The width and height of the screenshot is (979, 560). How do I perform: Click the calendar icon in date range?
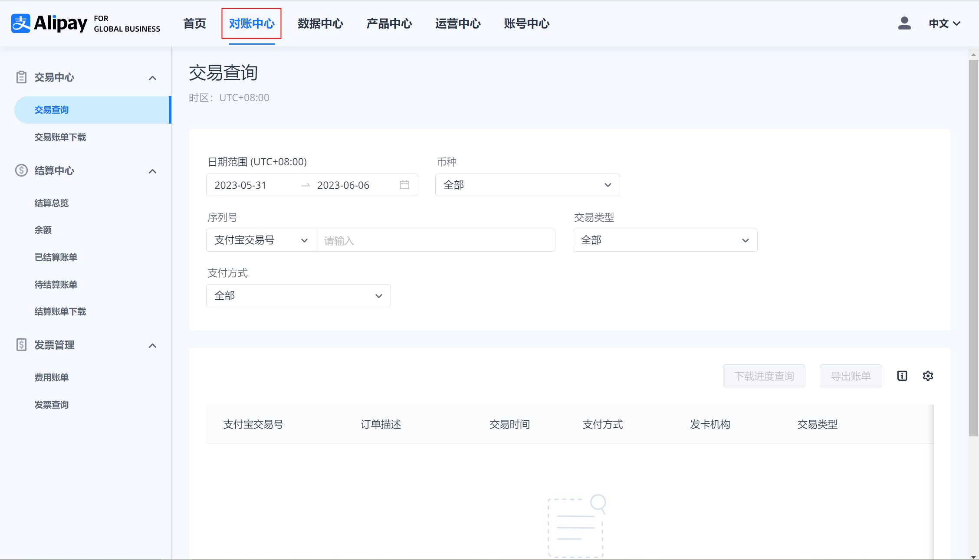[404, 185]
